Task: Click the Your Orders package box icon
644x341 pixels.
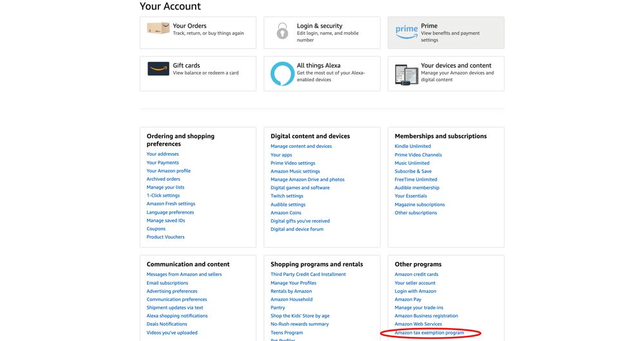Action: (x=158, y=28)
